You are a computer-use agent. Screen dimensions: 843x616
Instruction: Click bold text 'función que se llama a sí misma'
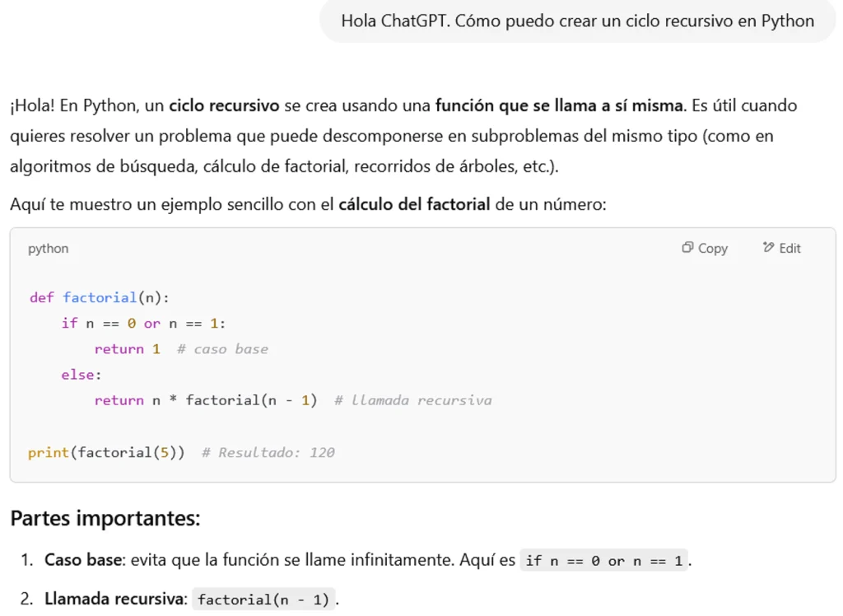click(x=559, y=105)
